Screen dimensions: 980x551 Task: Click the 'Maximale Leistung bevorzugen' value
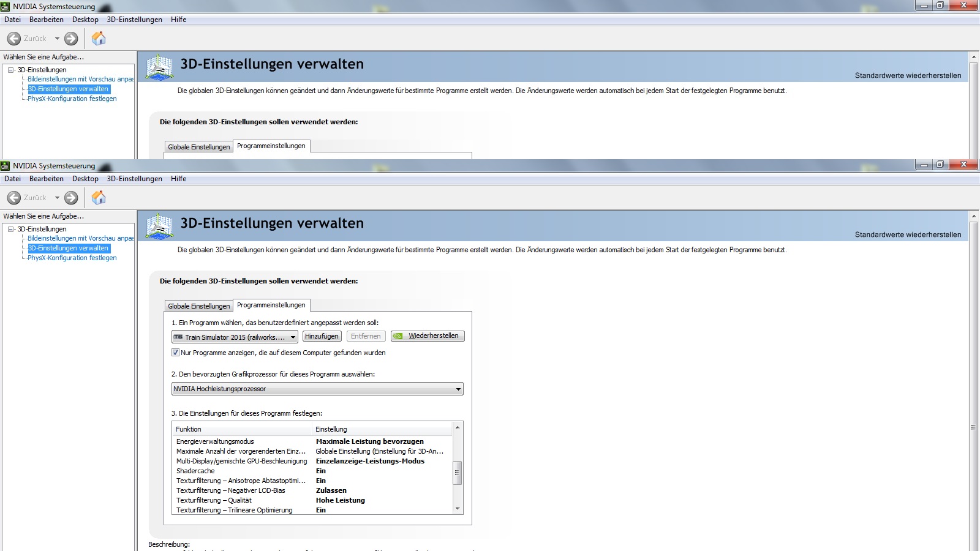[370, 441]
